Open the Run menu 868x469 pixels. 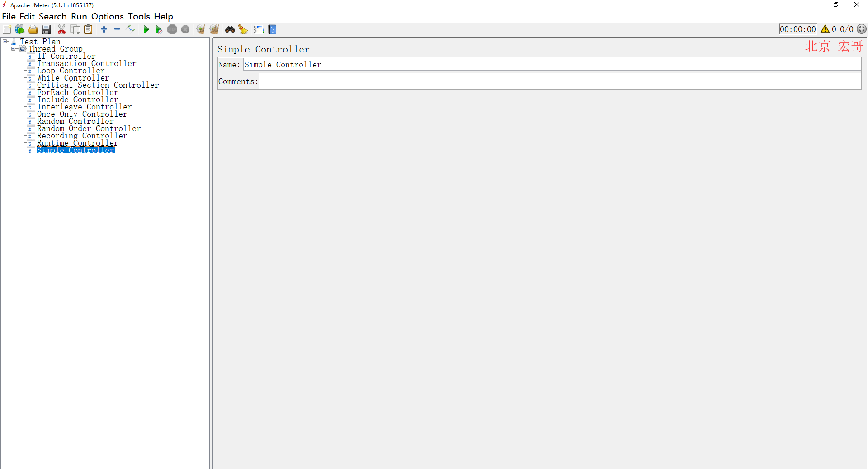pos(79,16)
